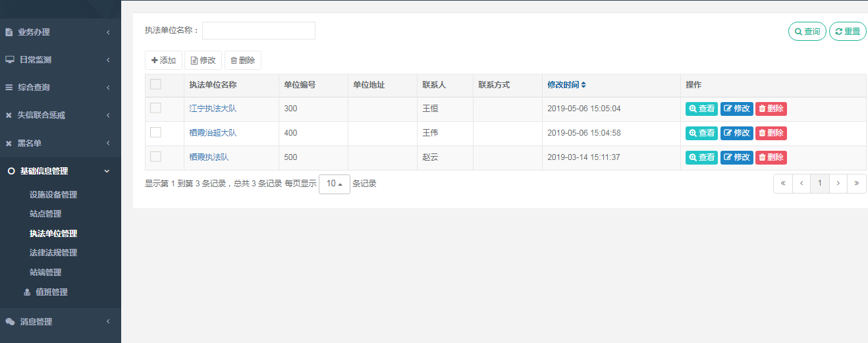Click unit number cell 300
The height and width of the screenshot is (343, 868).
[x=290, y=109]
